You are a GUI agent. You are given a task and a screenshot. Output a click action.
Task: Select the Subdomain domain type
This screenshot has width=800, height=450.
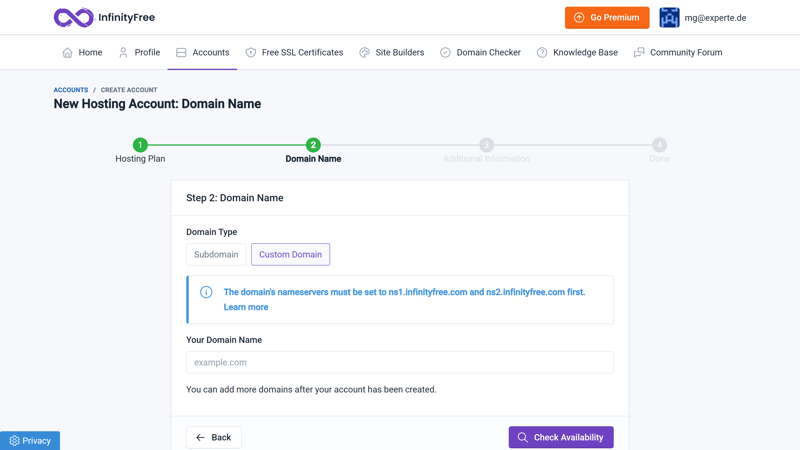[x=216, y=255]
